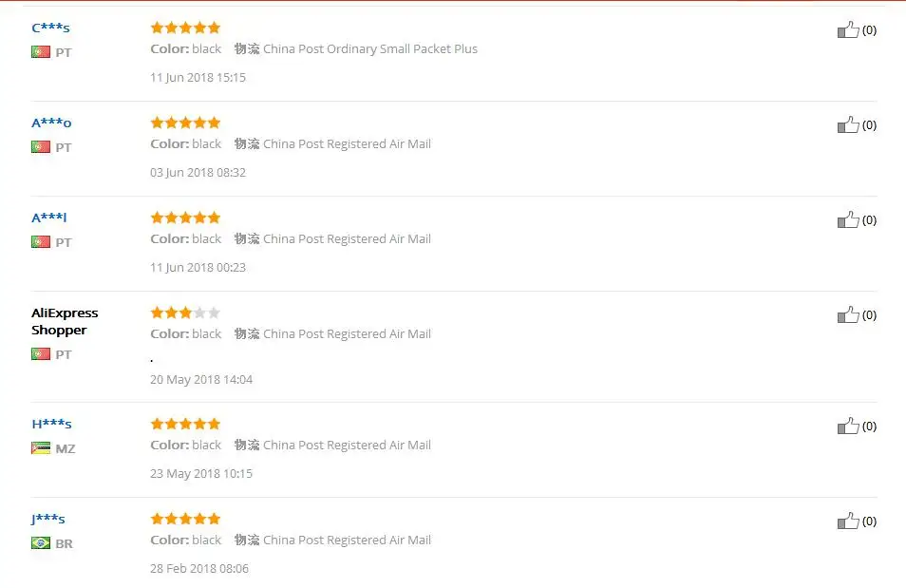Visit A***l's reviewer profile
The image size is (906, 588).
(49, 218)
